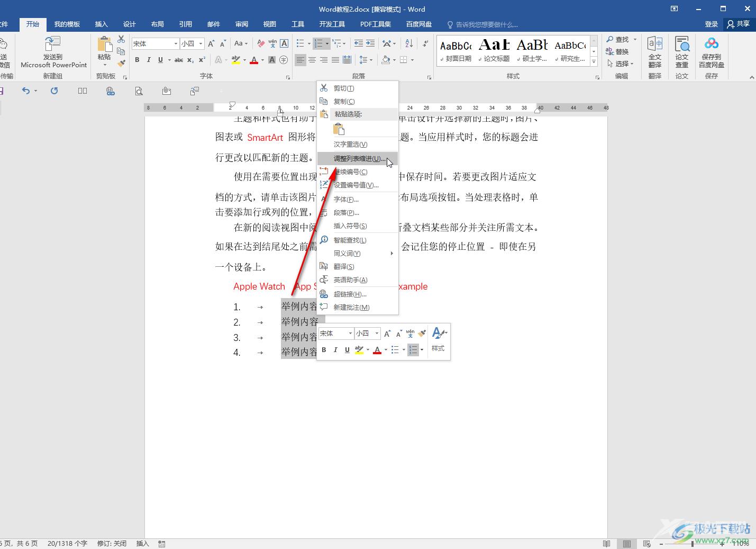Viewport: 756px width, 549px height.
Task: Choose 调整列表缩进 from context menu
Action: click(358, 158)
